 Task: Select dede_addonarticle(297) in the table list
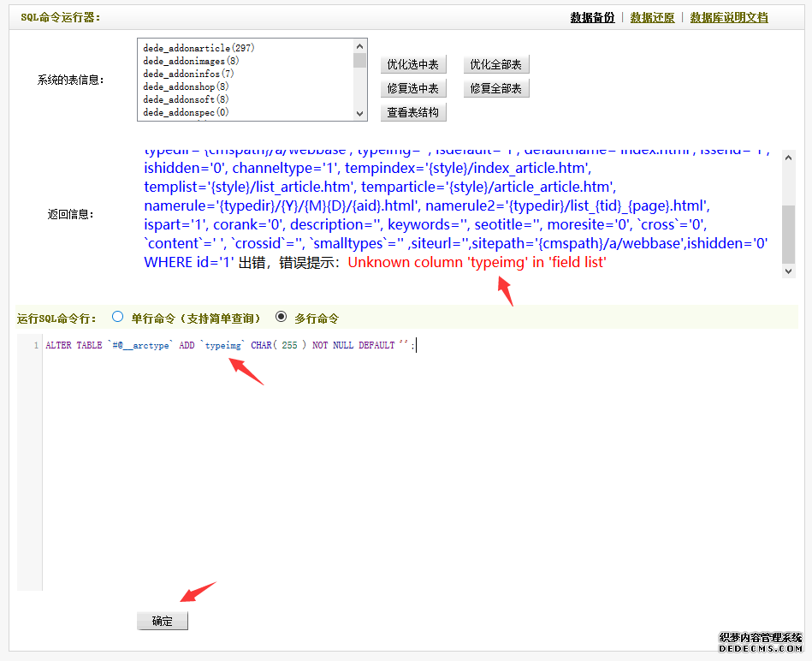pos(199,49)
